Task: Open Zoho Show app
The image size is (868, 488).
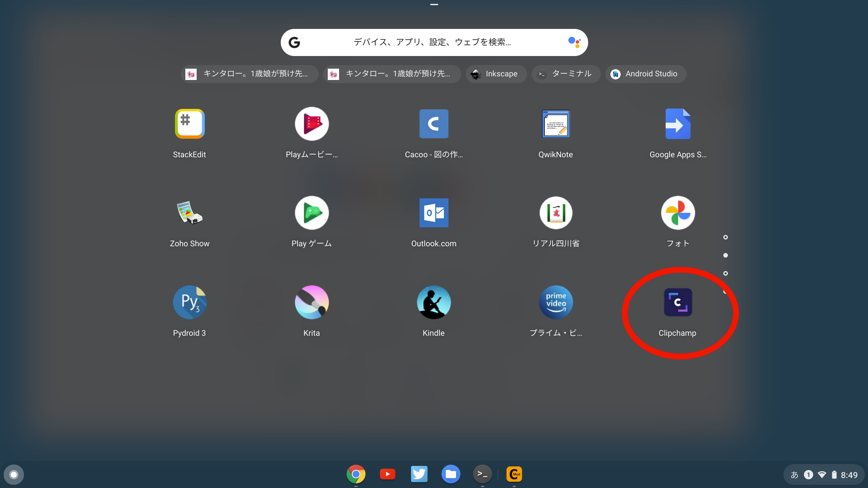Action: [x=189, y=213]
